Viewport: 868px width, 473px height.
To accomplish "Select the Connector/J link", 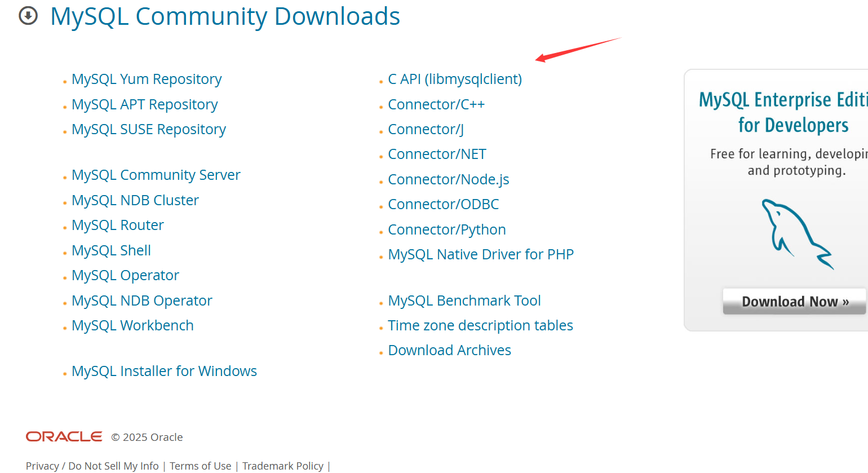I will (426, 130).
